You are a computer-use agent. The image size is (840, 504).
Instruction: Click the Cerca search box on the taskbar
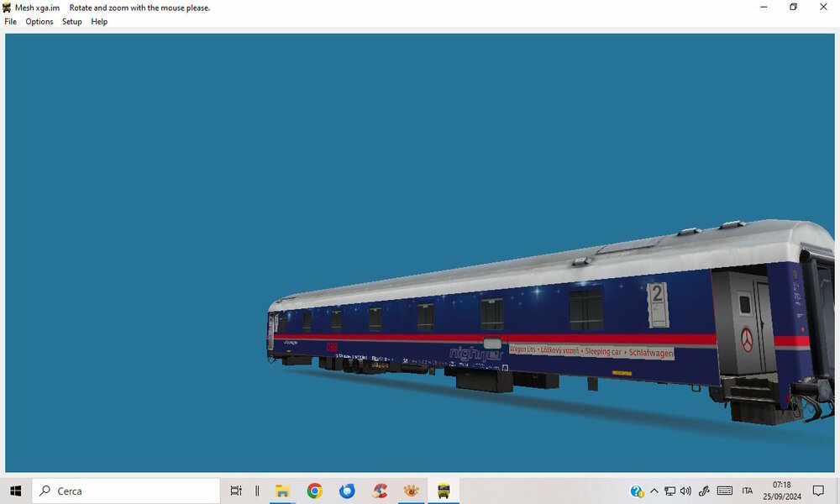126,491
